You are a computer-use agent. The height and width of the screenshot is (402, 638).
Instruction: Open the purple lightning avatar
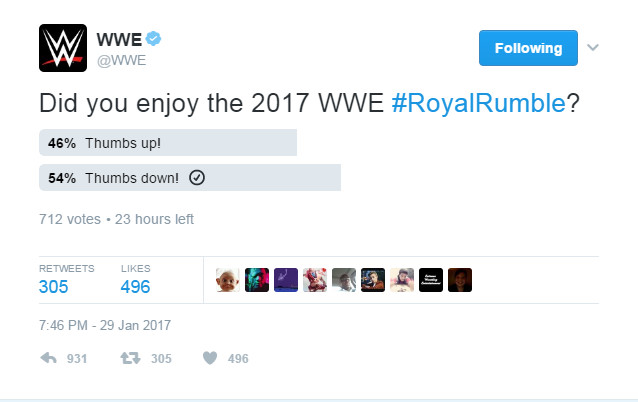coord(286,279)
